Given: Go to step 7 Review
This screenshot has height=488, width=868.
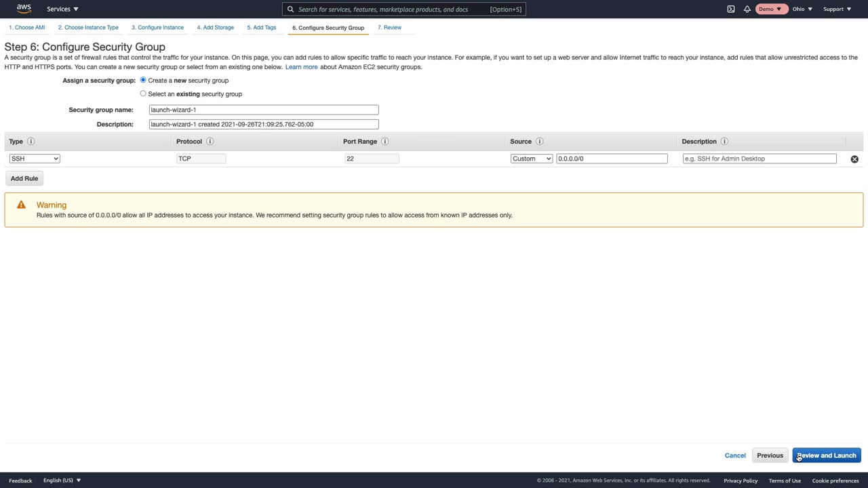Looking at the screenshot, I should (389, 28).
